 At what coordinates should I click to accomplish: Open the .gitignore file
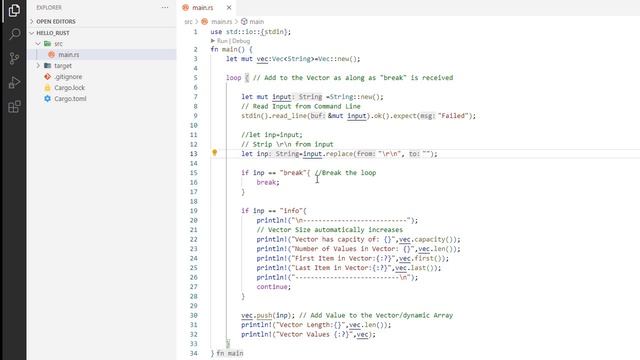[68, 76]
